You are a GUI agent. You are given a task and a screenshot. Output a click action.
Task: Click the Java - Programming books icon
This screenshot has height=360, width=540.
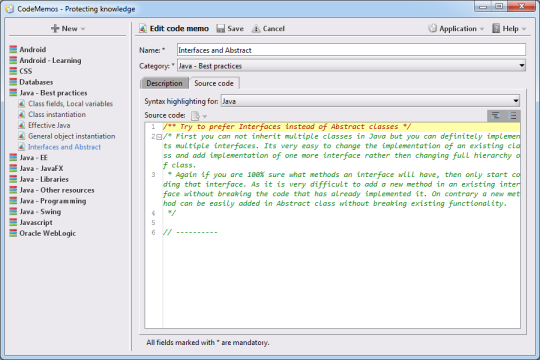click(x=13, y=201)
